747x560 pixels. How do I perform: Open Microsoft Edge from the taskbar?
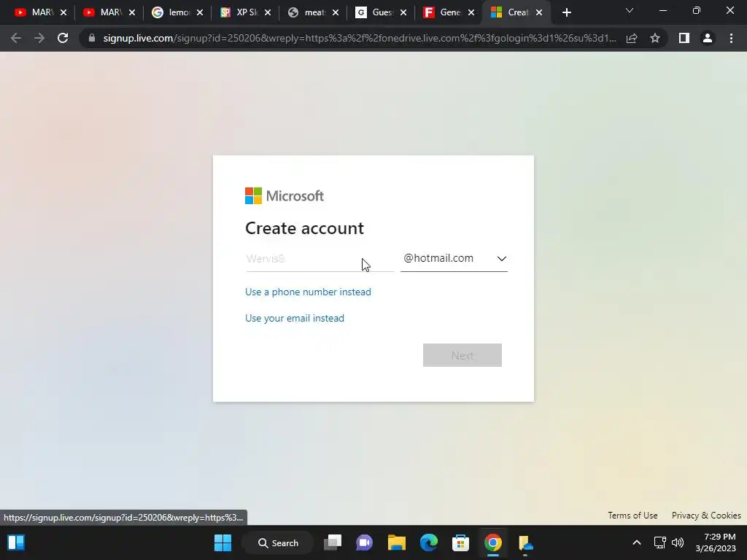pyautogui.click(x=429, y=542)
